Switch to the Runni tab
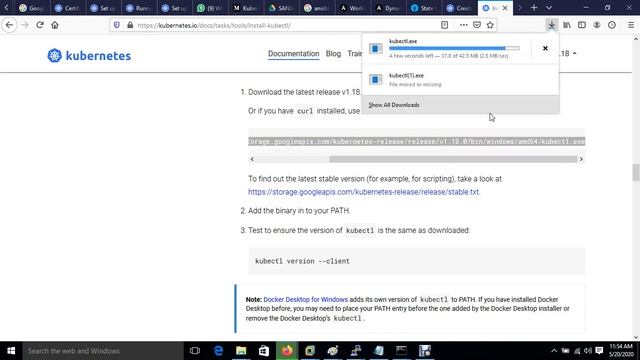640x360 pixels. (139, 8)
